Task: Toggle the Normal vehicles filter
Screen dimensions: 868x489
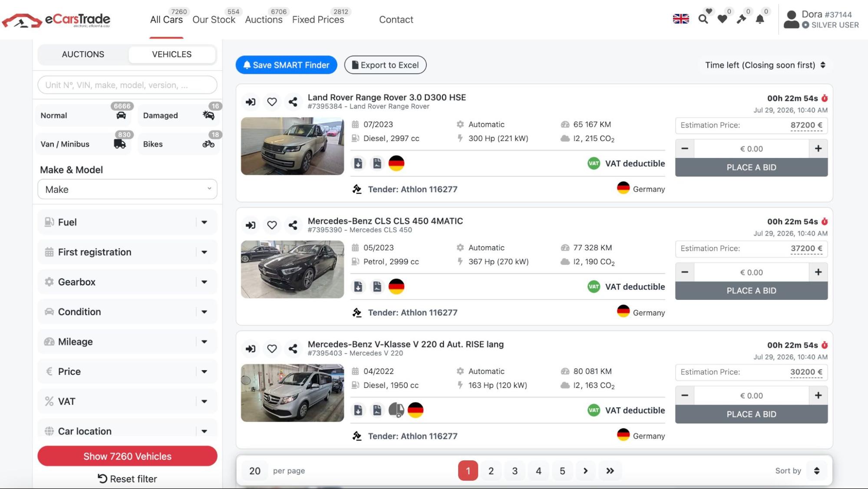Action: (x=84, y=115)
